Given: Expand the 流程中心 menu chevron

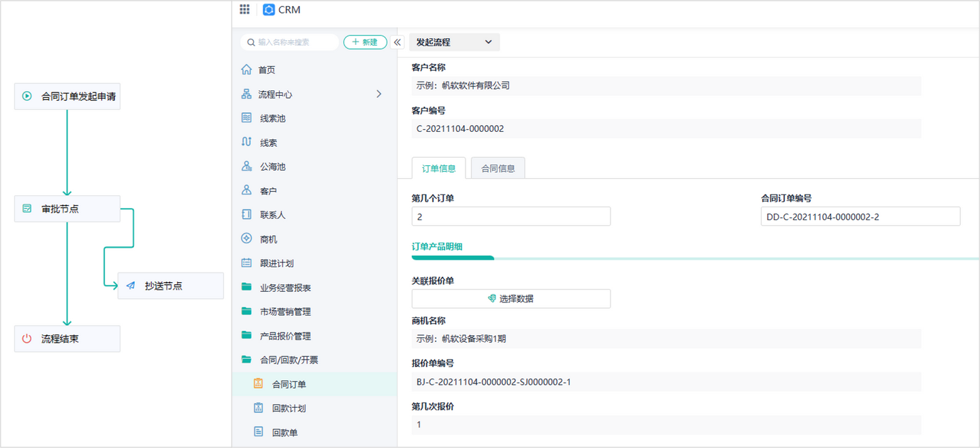Looking at the screenshot, I should click(379, 93).
